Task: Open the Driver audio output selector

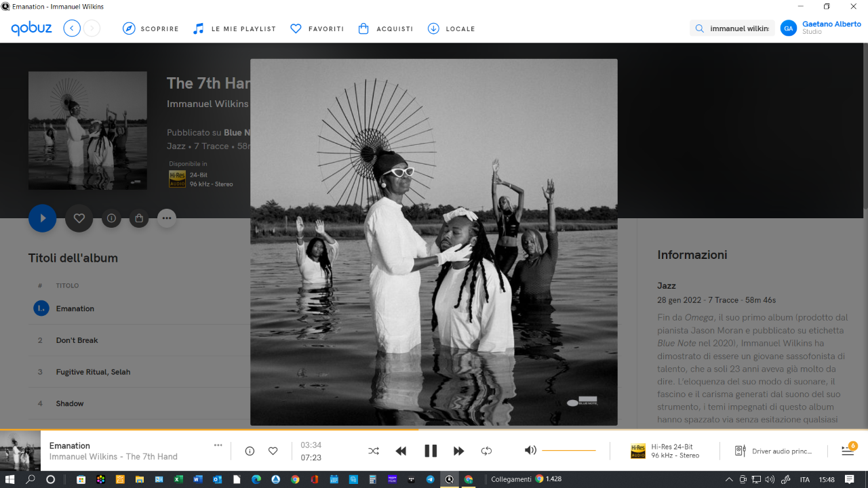Action: click(773, 451)
